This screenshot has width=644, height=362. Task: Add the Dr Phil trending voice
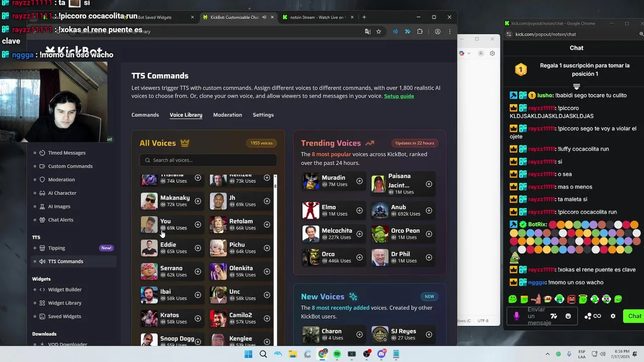pos(429,257)
